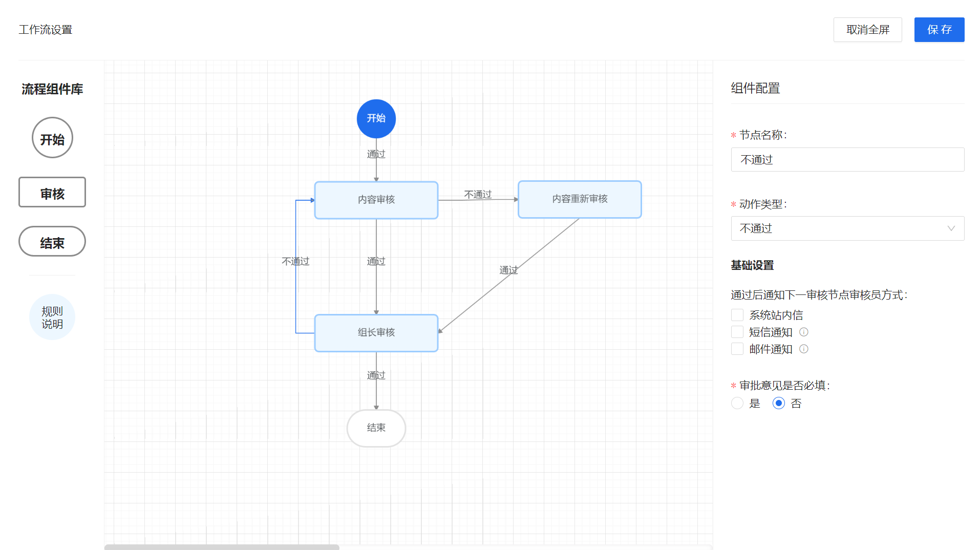The height and width of the screenshot is (550, 980).
Task: Tick the 邮件通知 checkbox
Action: 737,349
